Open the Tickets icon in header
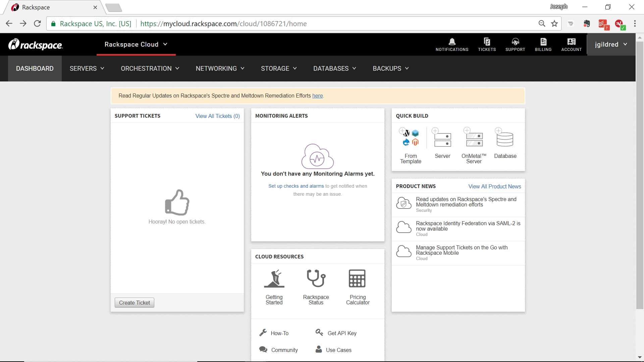Viewport: 644px width, 362px height. 487,45
